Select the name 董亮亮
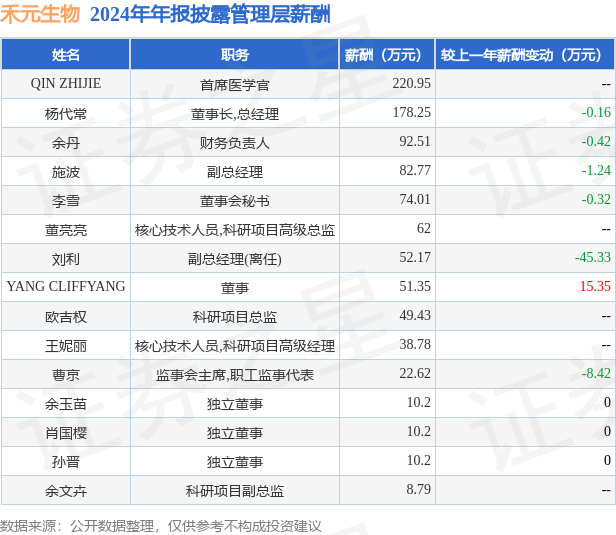The height and width of the screenshot is (535, 616). point(66,230)
